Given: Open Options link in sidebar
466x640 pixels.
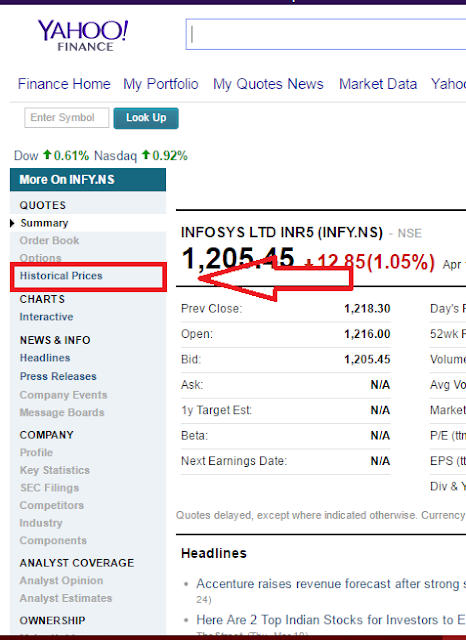Looking at the screenshot, I should coord(40,258).
